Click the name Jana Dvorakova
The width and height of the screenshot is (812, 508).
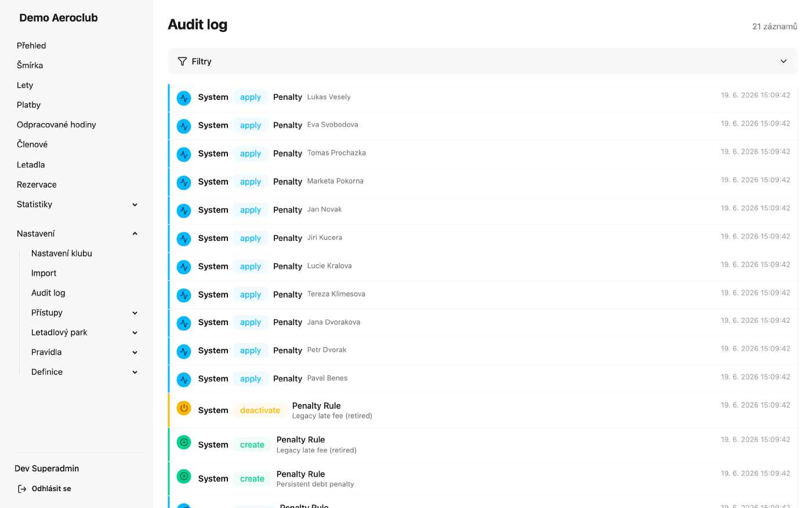tap(333, 322)
